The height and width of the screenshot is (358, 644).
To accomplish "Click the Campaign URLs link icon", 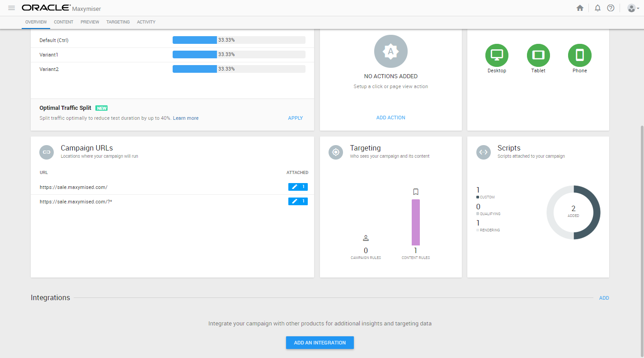I will (47, 152).
